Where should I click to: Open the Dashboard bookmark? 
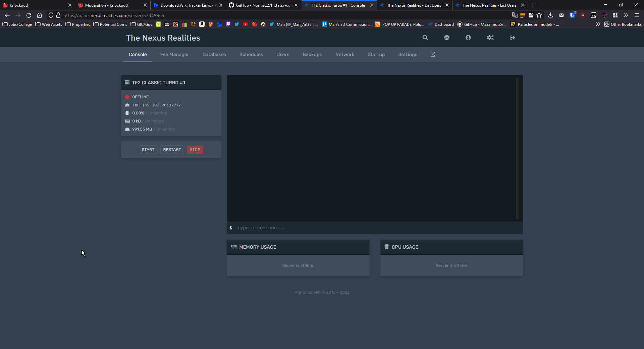(441, 24)
